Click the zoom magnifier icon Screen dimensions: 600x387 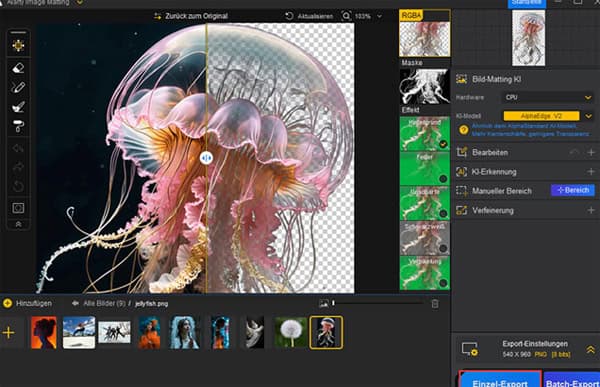click(346, 16)
